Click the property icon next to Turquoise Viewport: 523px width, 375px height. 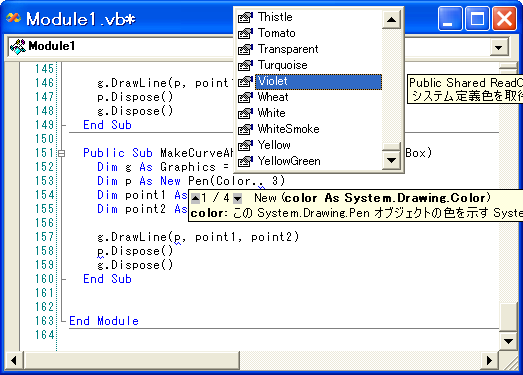tap(245, 65)
